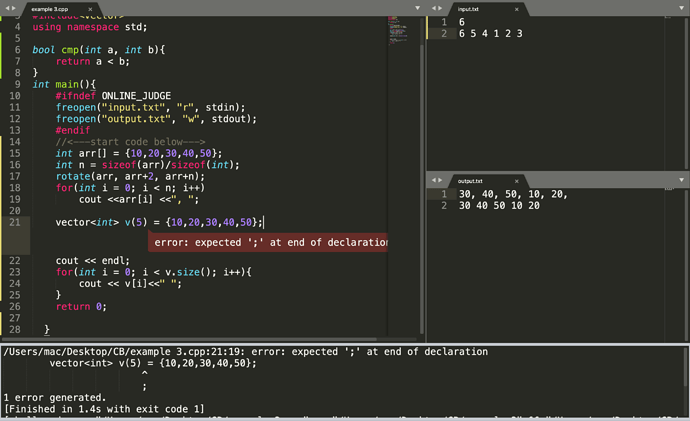This screenshot has width=690, height=421.
Task: Click the previous-tab arrow in the output.txt pane
Action: 435,180
